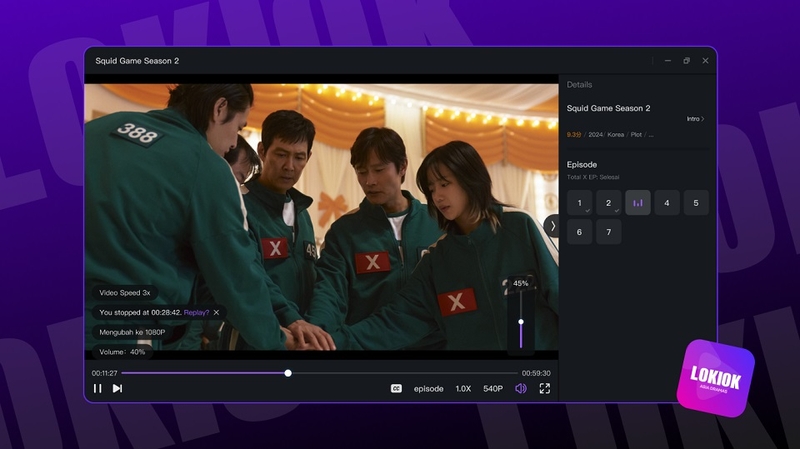This screenshot has width=800, height=449.
Task: Click the currently playing episode 3 tile
Action: click(638, 203)
